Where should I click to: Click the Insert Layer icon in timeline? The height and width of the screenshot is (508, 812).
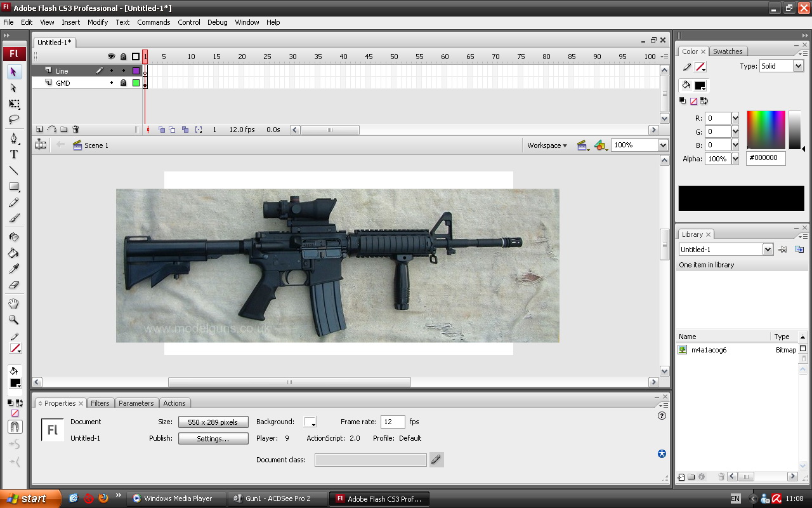(39, 130)
